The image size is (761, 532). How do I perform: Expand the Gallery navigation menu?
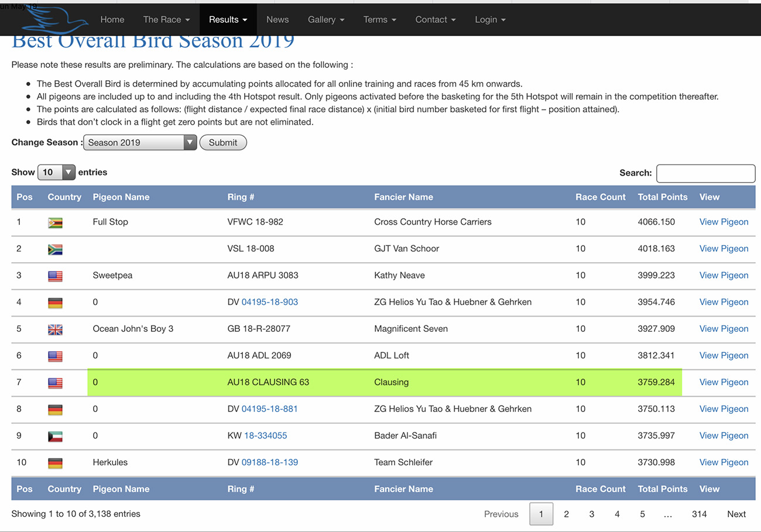[326, 19]
